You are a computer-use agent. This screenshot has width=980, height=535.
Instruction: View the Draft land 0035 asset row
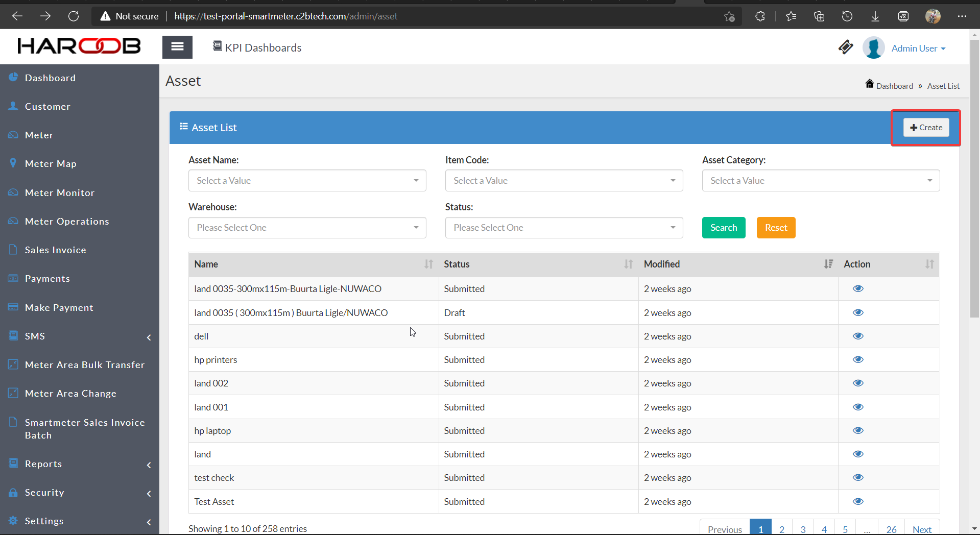pyautogui.click(x=858, y=312)
